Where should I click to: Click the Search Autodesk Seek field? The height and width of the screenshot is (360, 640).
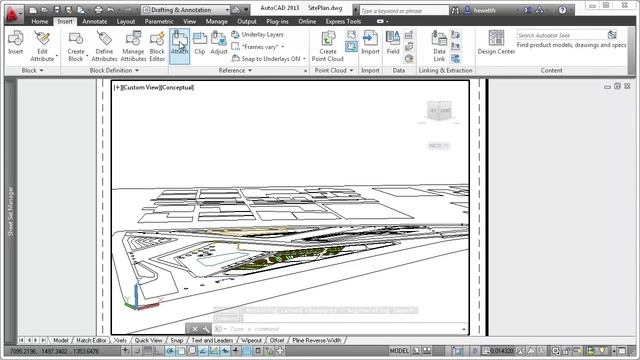(562, 35)
